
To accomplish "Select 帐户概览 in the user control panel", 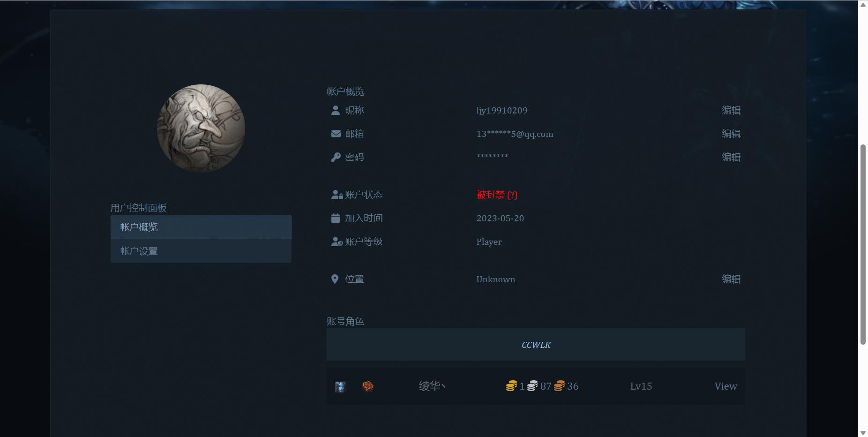I will (138, 226).
